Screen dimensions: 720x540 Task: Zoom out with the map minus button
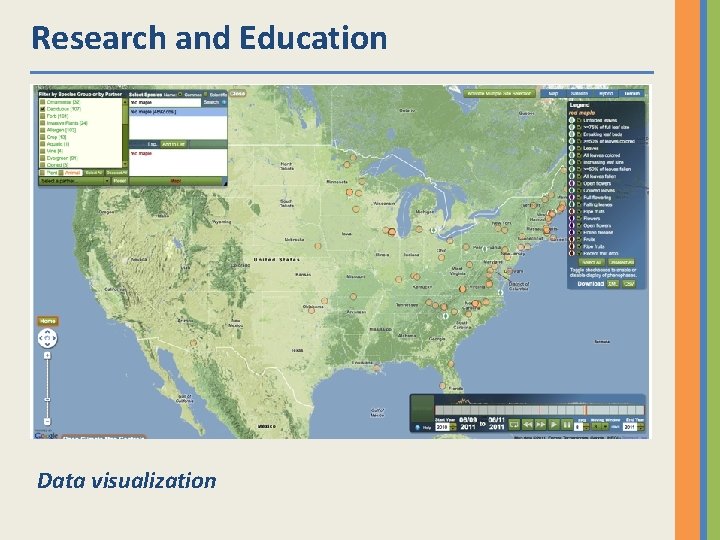pyautogui.click(x=47, y=421)
